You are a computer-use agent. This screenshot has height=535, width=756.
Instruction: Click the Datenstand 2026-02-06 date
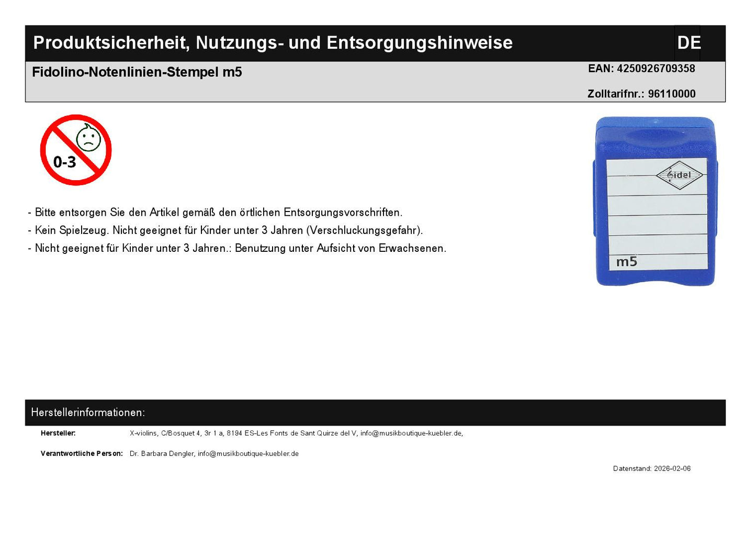651,469
